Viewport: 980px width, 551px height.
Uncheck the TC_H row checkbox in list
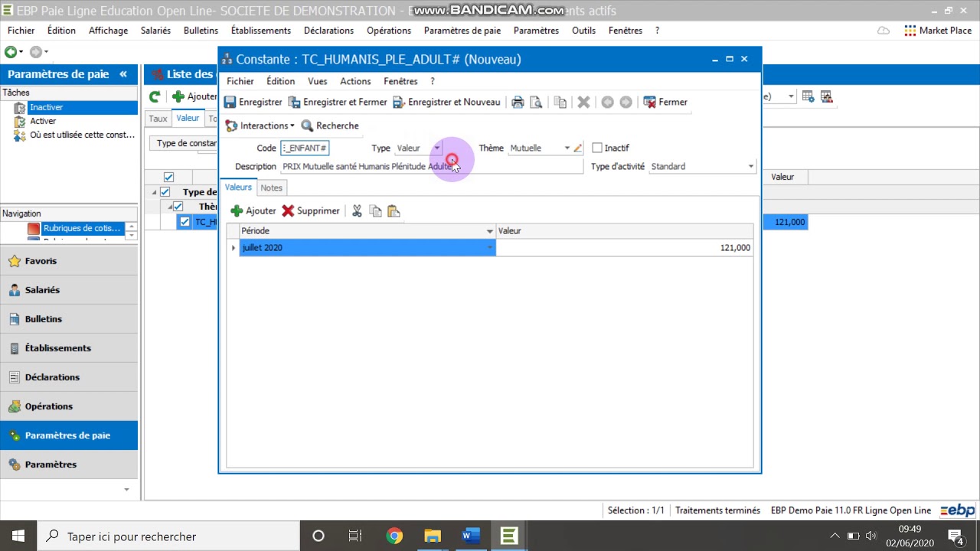click(185, 222)
